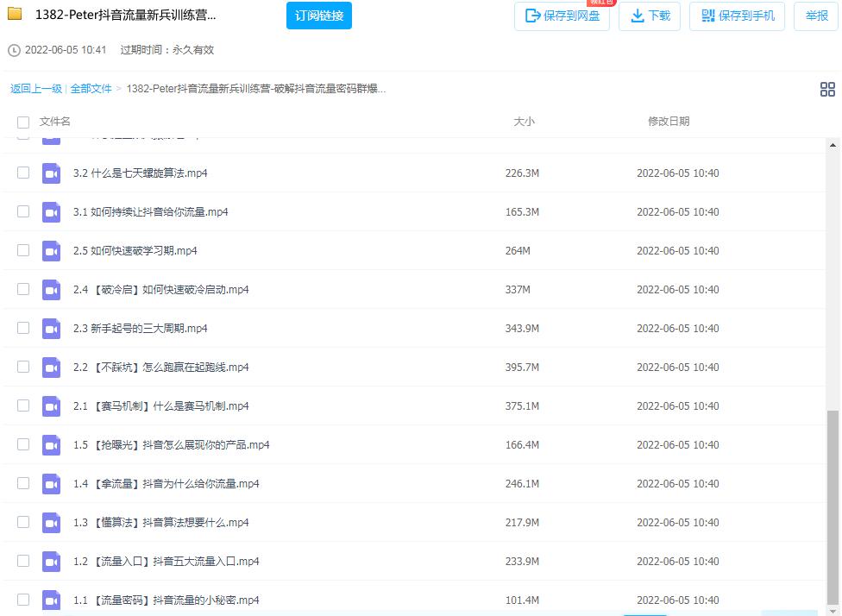842x616 pixels.
Task: Check the box for 3.2 什么是七天螺旋算法.mp4
Action: pyautogui.click(x=23, y=173)
